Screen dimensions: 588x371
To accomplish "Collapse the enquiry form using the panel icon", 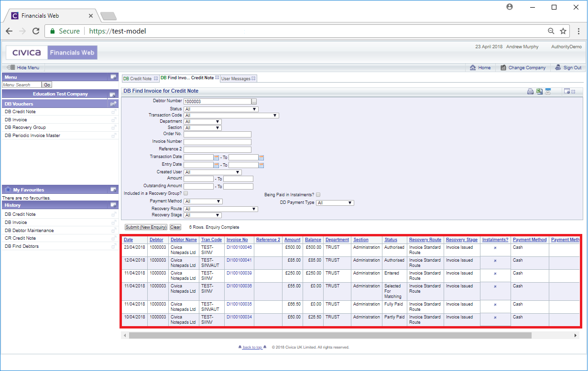I will 548,92.
